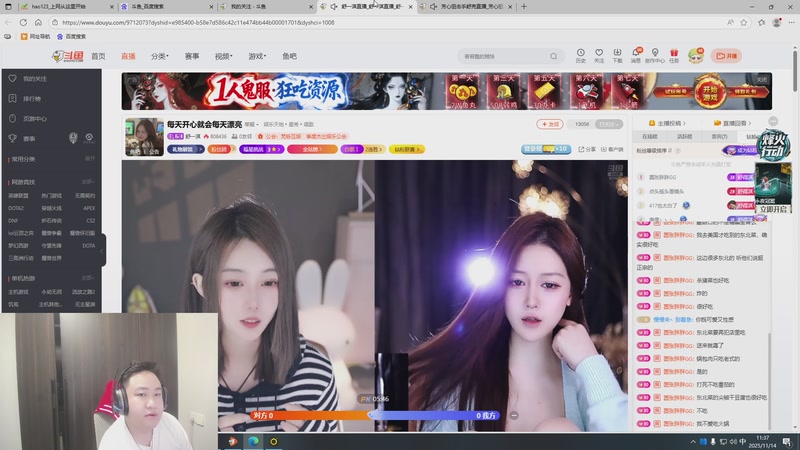Viewport: 800px width, 450px height.
Task: Open the yellow circle app in taskbar
Action: click(273, 441)
